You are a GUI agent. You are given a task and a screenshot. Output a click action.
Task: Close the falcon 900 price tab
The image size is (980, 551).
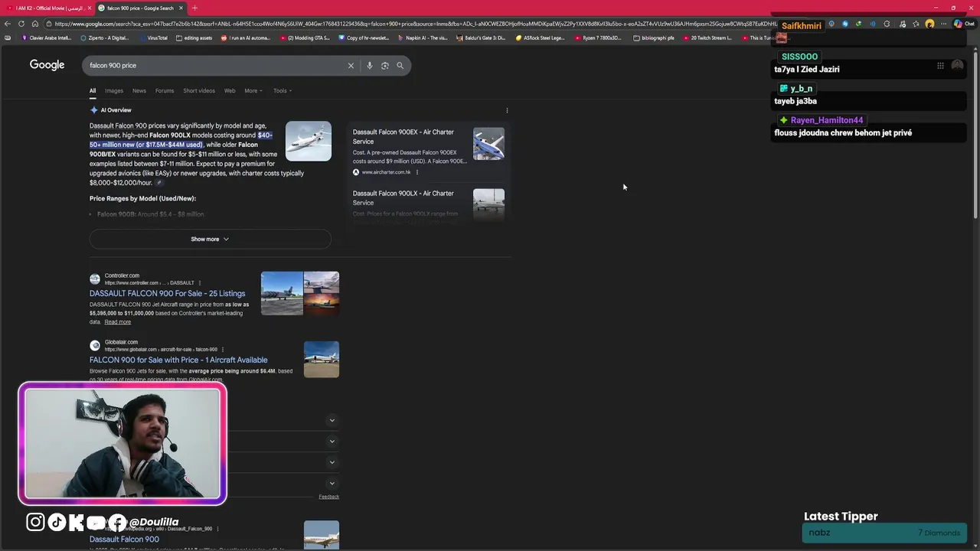tap(181, 8)
